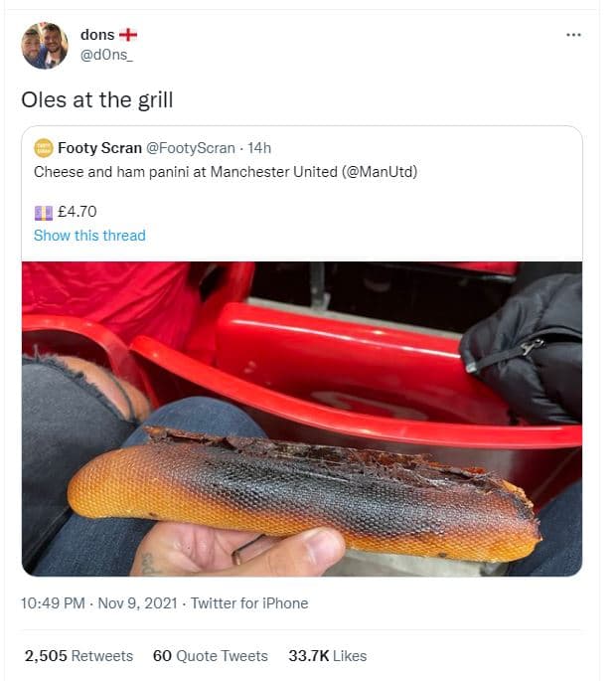
Task: View the 33.7K Likes list
Action: pos(327,656)
